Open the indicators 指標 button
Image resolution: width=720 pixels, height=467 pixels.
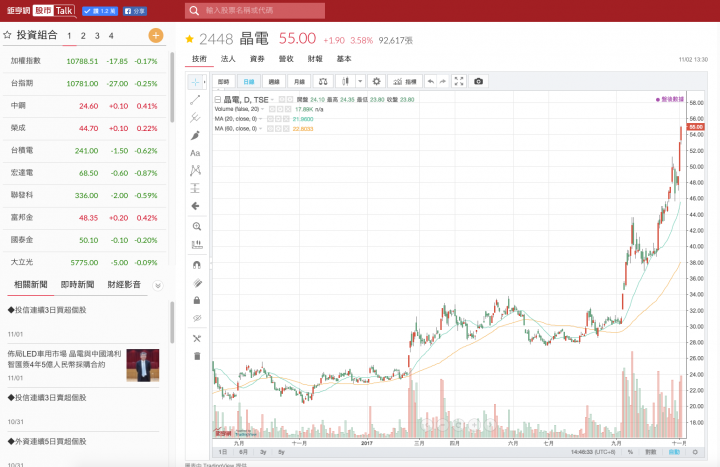click(405, 81)
